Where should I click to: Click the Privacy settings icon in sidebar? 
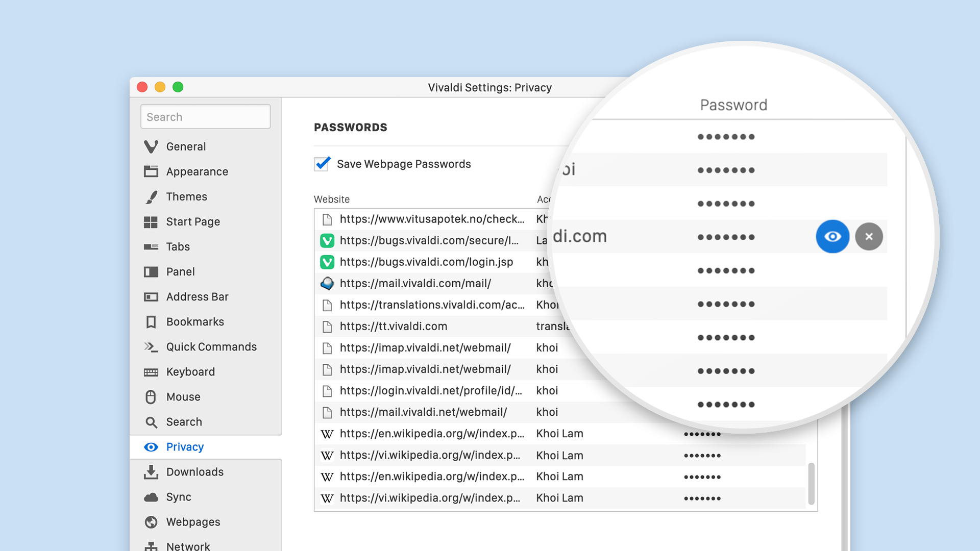click(151, 446)
